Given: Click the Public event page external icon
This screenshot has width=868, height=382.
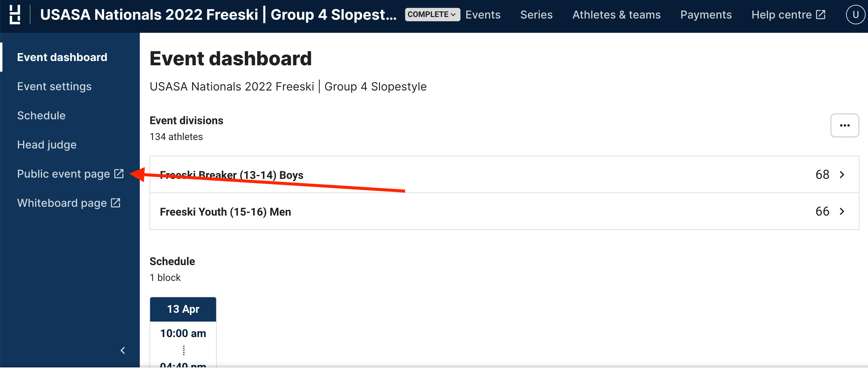Looking at the screenshot, I should pos(119,174).
